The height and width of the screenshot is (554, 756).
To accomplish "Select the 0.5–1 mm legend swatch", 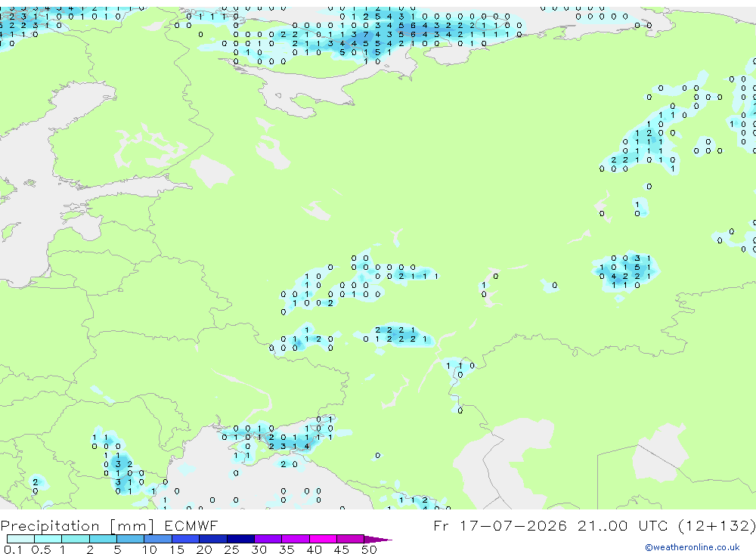I will pos(48,539).
